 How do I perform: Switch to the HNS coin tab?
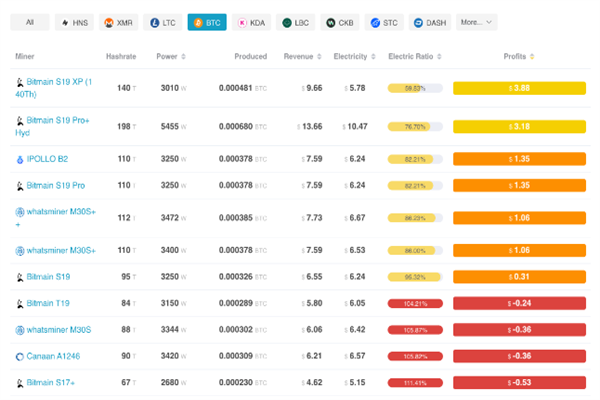(x=74, y=22)
